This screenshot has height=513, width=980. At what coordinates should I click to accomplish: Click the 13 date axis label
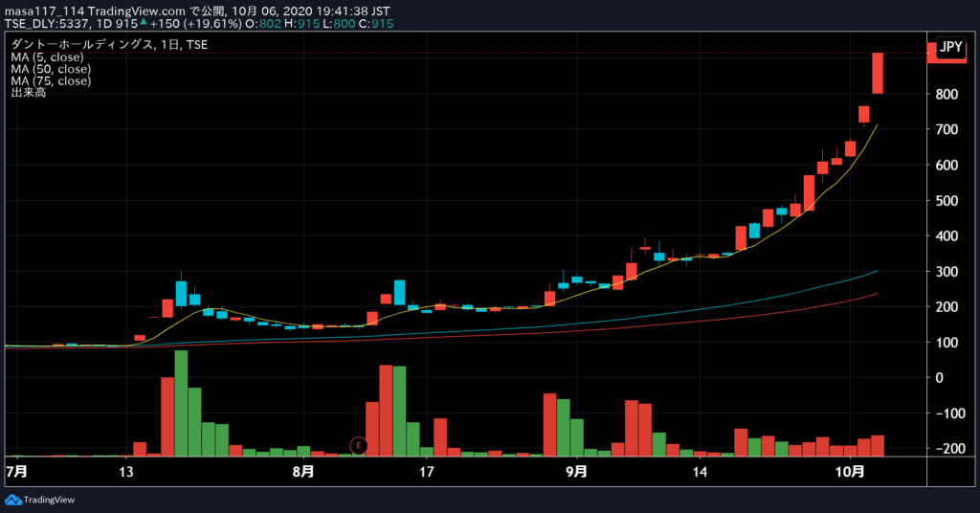tap(126, 472)
